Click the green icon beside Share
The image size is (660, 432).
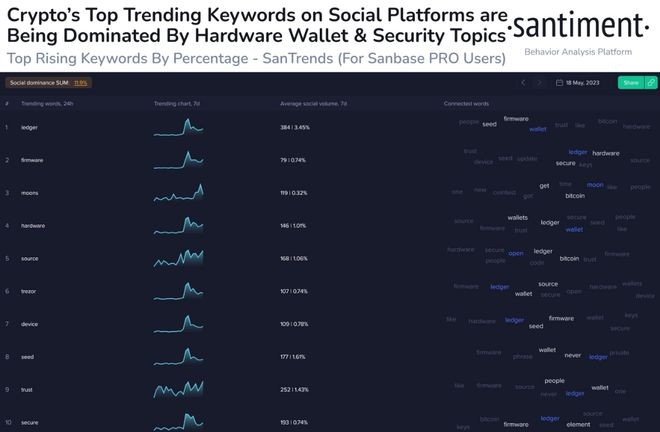652,83
